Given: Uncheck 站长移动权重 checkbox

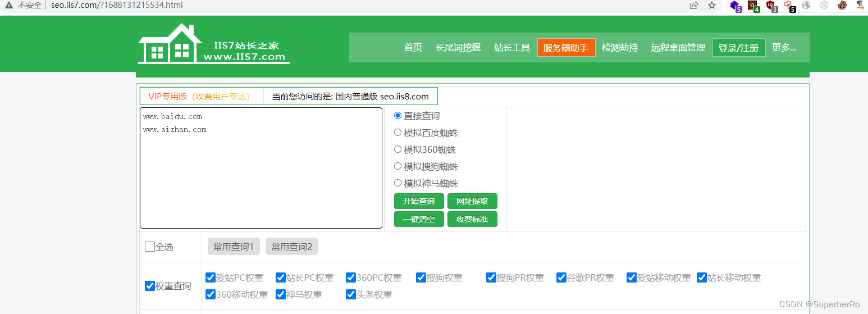Looking at the screenshot, I should 702,277.
